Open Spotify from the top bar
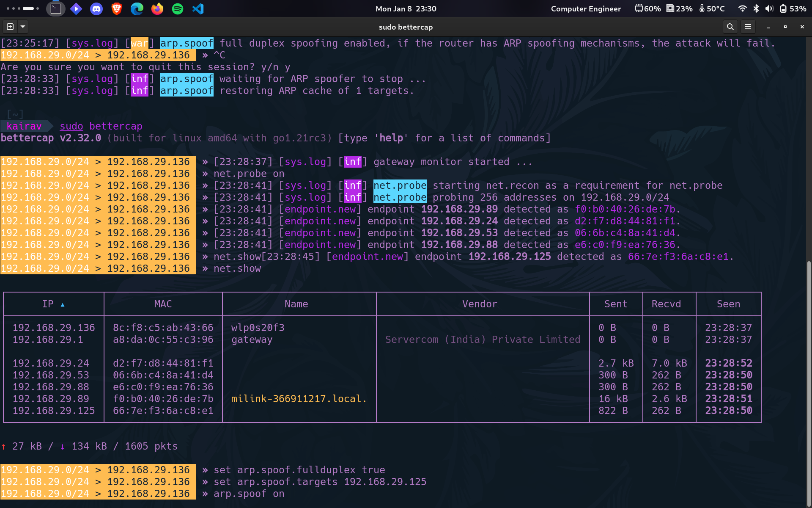 pyautogui.click(x=178, y=8)
